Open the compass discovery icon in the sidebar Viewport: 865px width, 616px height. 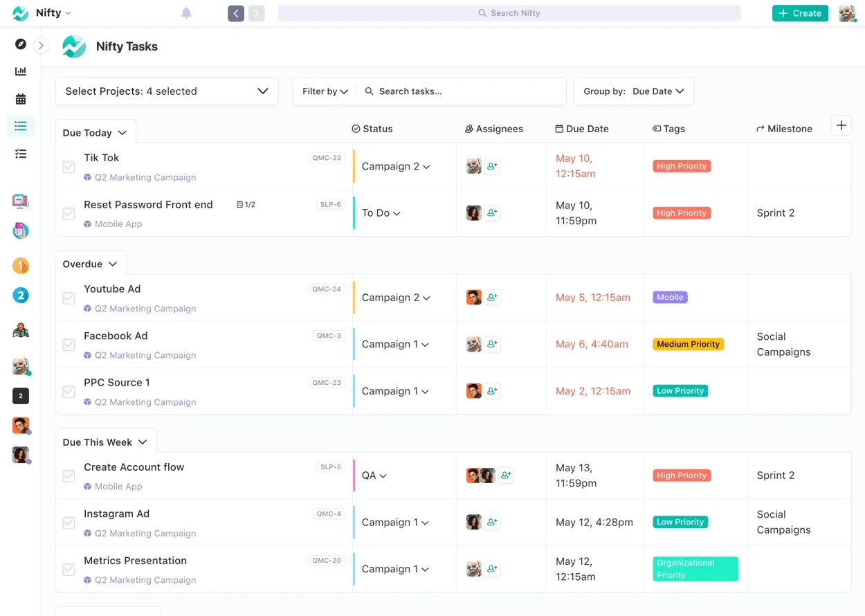pos(20,44)
